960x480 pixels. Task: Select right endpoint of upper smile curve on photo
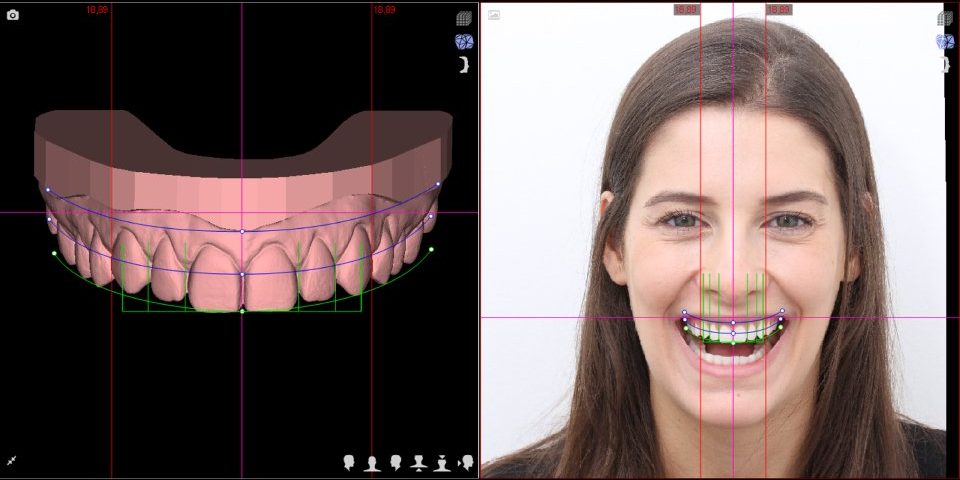(782, 311)
